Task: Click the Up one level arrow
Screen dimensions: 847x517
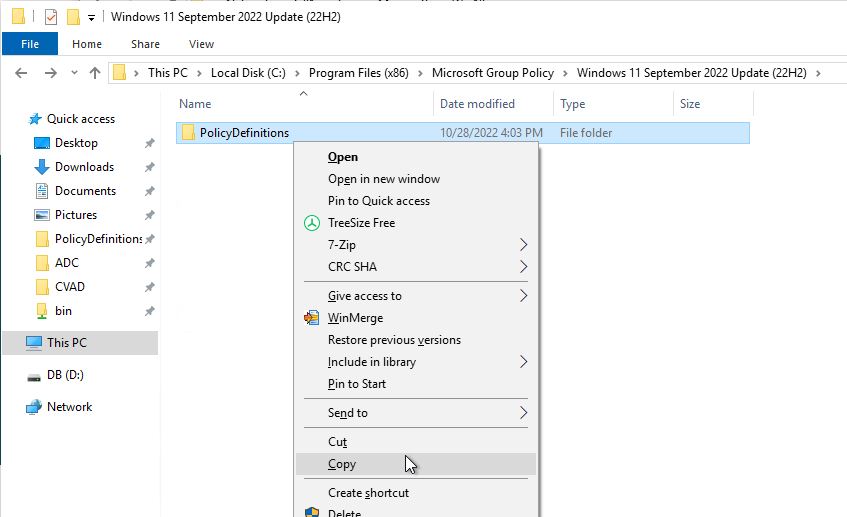Action: pyautogui.click(x=95, y=73)
